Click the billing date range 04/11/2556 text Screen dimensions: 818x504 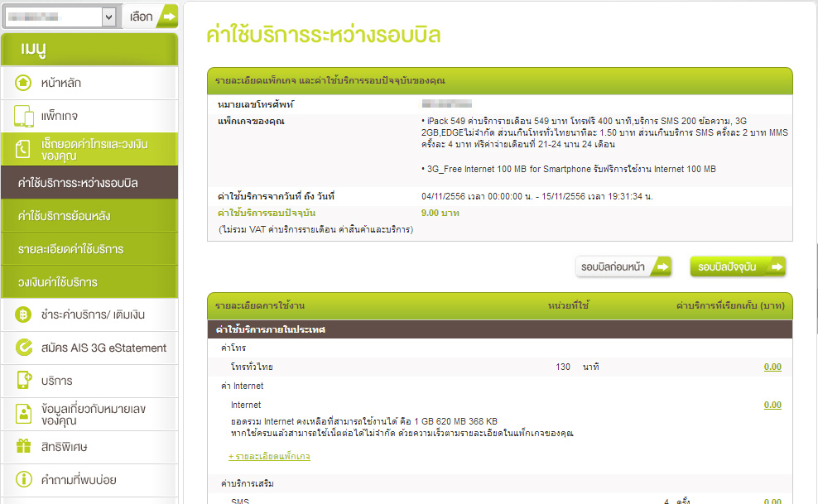[537, 196]
